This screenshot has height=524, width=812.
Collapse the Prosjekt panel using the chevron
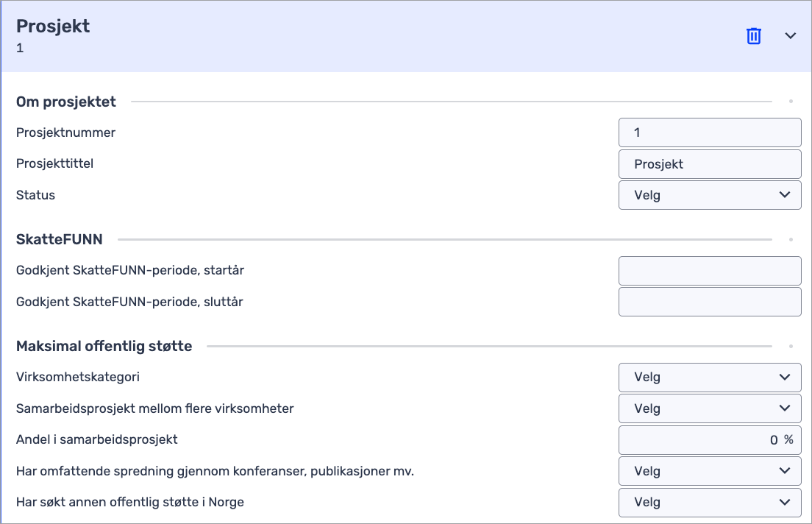click(x=791, y=36)
